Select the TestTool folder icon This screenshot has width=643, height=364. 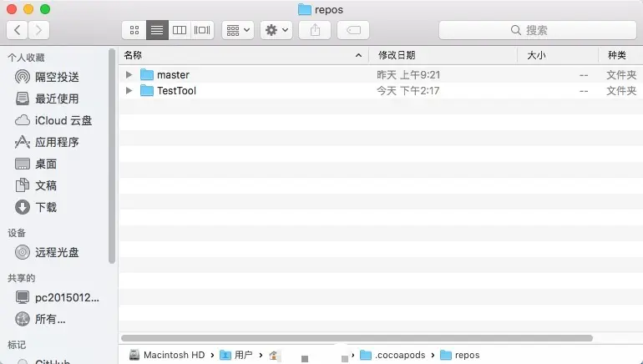coord(147,91)
